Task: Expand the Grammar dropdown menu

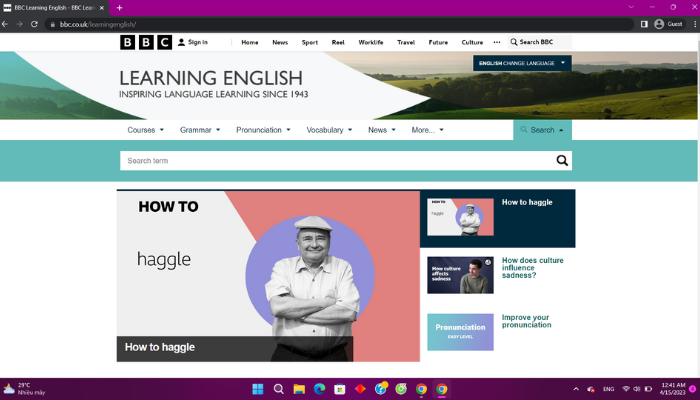Action: [200, 130]
